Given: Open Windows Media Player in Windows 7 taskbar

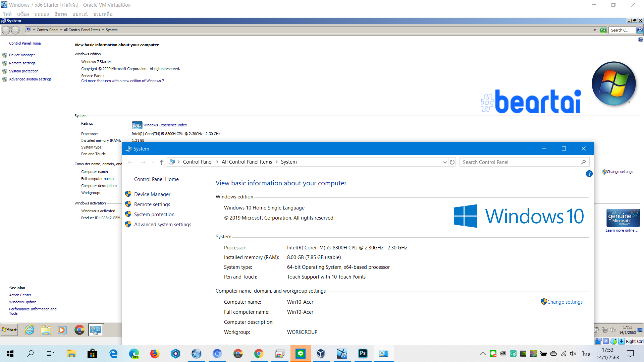Looking at the screenshot, I should (62, 330).
